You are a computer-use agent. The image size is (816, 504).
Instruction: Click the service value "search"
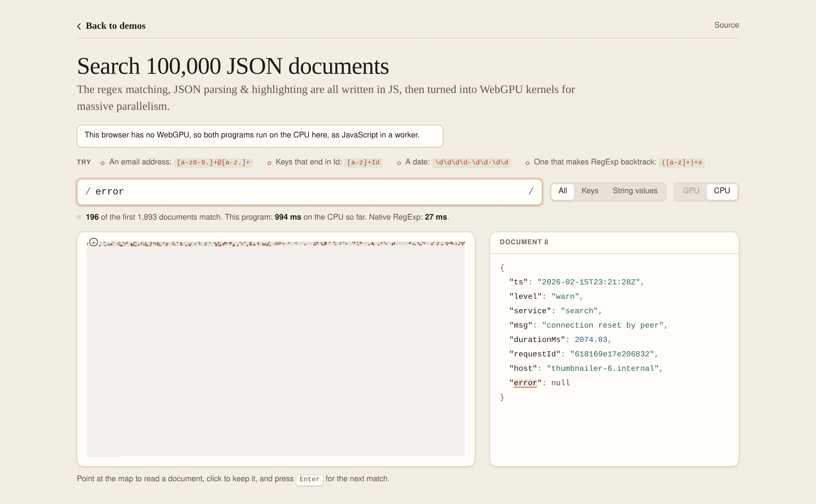pos(579,311)
